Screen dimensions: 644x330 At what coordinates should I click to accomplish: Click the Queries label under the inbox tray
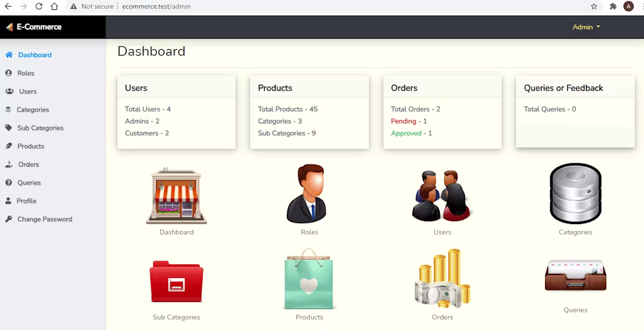click(576, 310)
